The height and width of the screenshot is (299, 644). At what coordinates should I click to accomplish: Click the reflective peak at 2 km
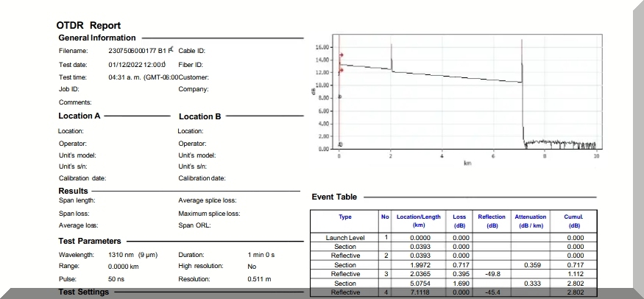392,57
